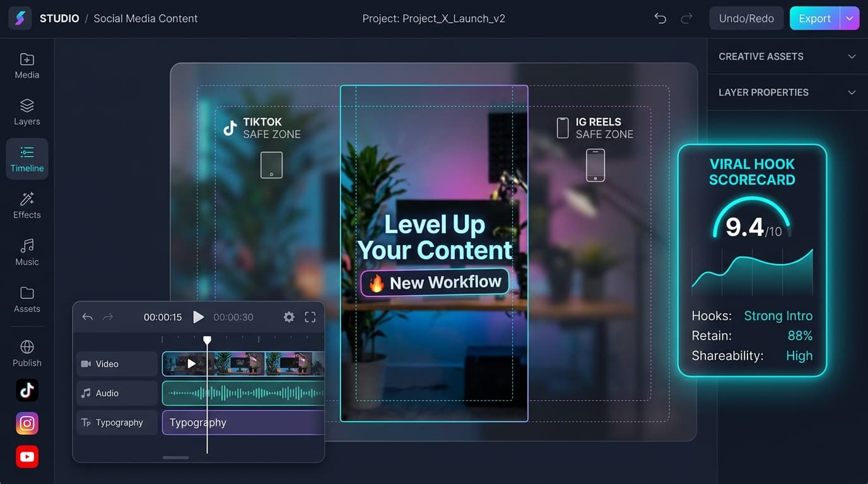
Task: Click the phone device icon under IG Reels Safe Zone
Action: point(595,165)
